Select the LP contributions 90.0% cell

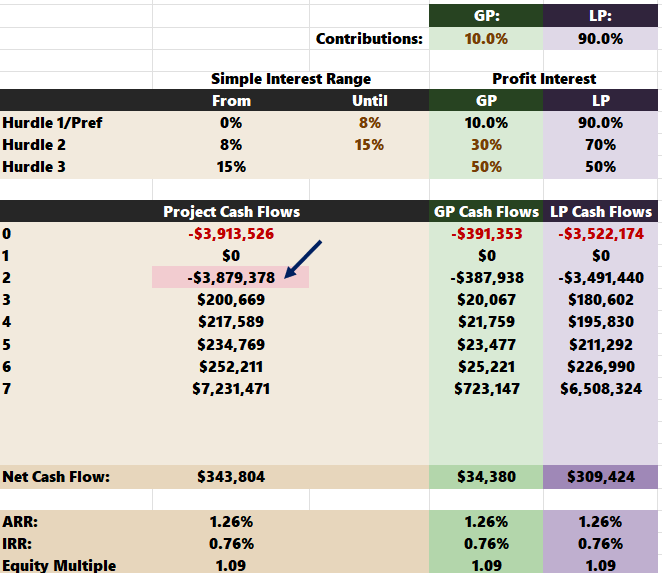(600, 39)
